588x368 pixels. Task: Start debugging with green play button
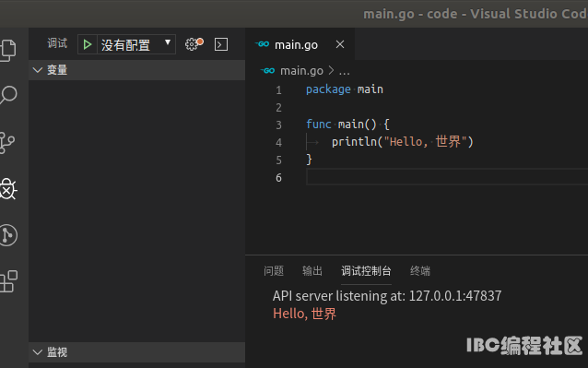[88, 44]
